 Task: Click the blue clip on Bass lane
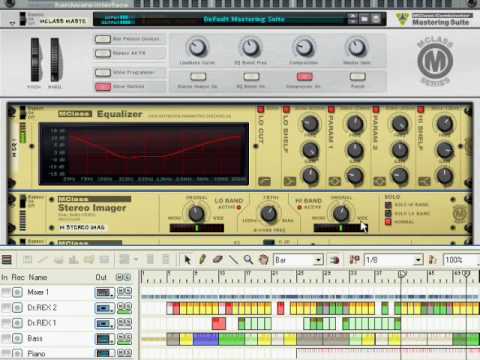206,339
